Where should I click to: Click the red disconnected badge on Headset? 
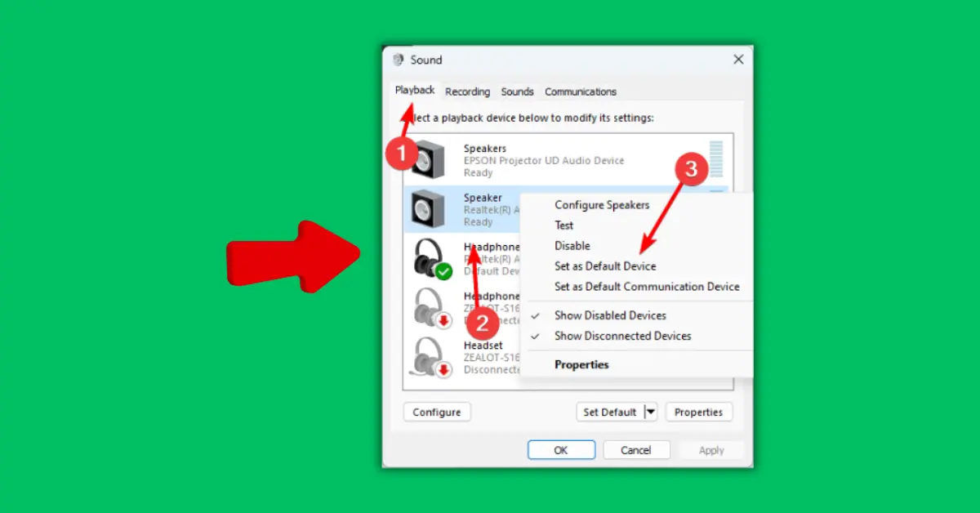[443, 368]
